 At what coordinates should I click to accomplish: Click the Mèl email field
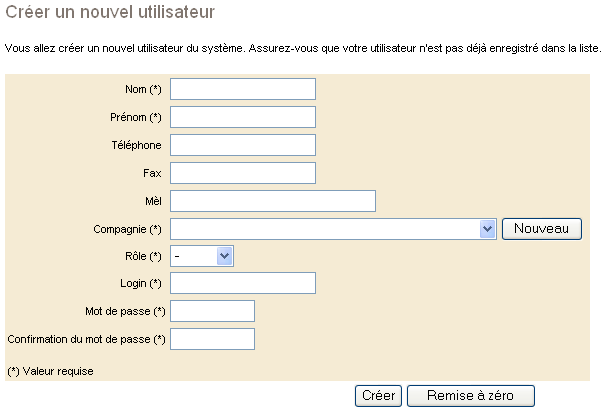(x=272, y=201)
